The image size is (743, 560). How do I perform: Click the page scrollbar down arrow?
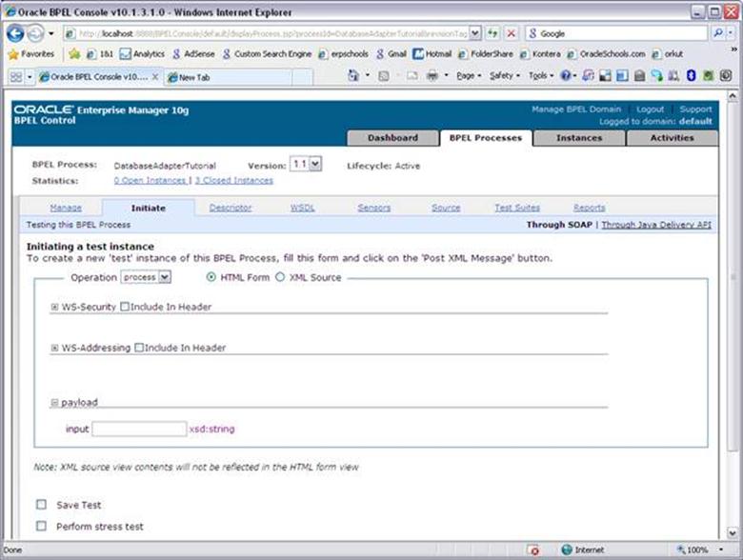point(733,533)
